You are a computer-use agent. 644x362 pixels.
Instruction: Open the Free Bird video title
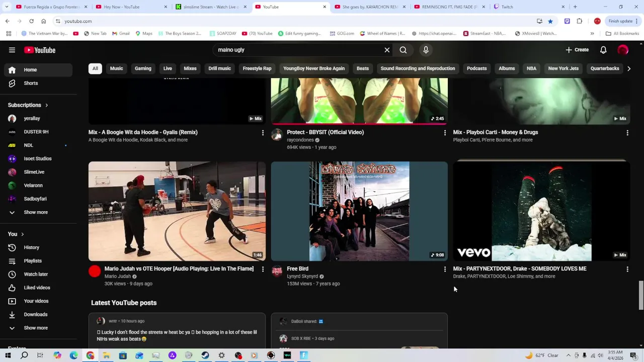coord(297,269)
